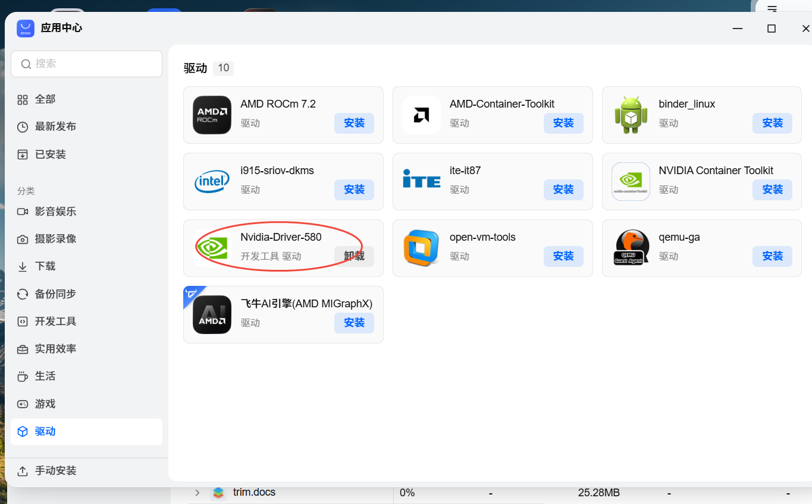Screen dimensions: 812x504
Task: Click the "trim.docs" name in the background window
Action: point(254,493)
